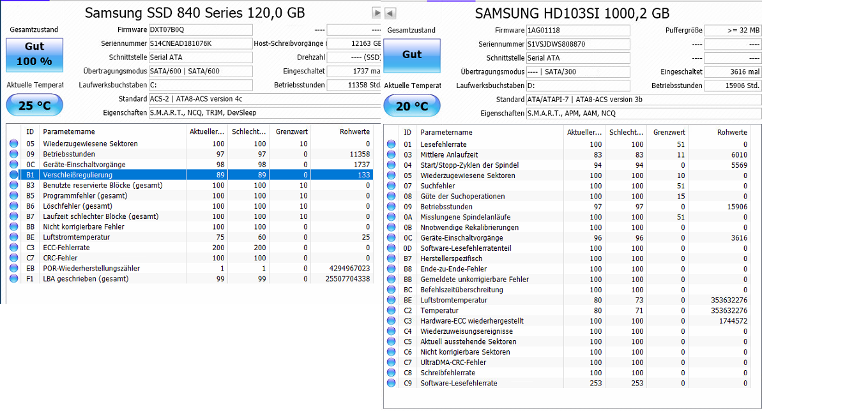Click the 20 °C temperature button

point(412,106)
